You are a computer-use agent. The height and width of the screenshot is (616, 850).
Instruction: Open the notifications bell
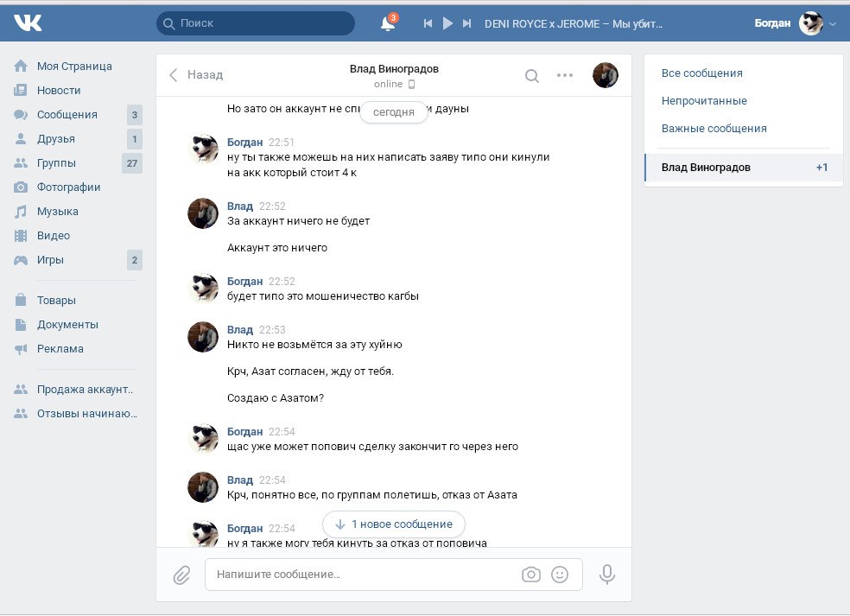pyautogui.click(x=388, y=24)
